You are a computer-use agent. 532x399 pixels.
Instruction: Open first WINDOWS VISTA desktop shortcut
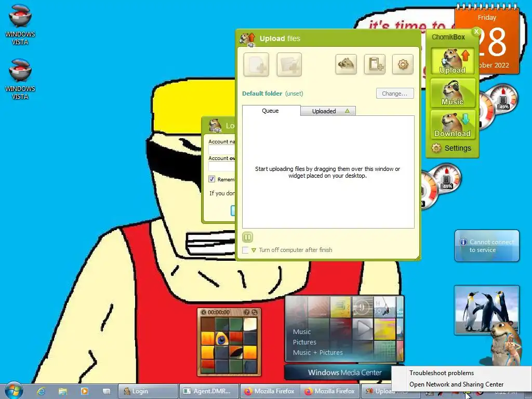point(20,24)
